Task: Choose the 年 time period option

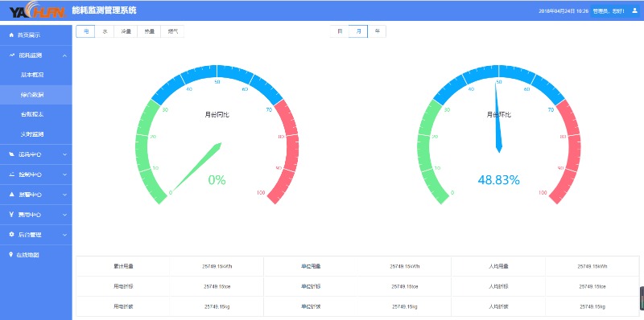Action: click(x=377, y=31)
